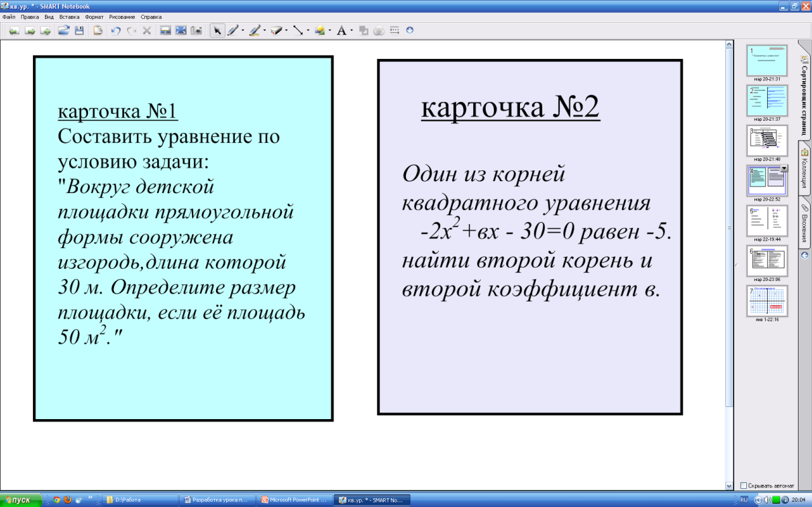
Task: Open file folder icon
Action: tap(64, 30)
